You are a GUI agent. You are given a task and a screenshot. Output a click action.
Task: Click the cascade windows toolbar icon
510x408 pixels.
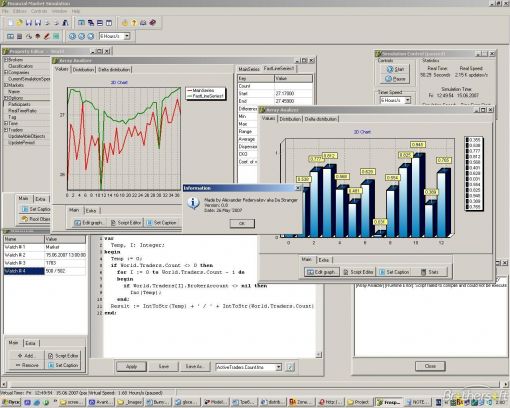[x=91, y=23]
